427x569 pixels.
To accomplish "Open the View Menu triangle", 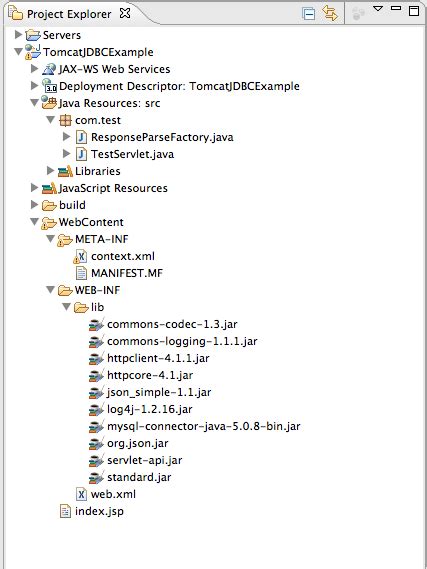I will tap(378, 8).
